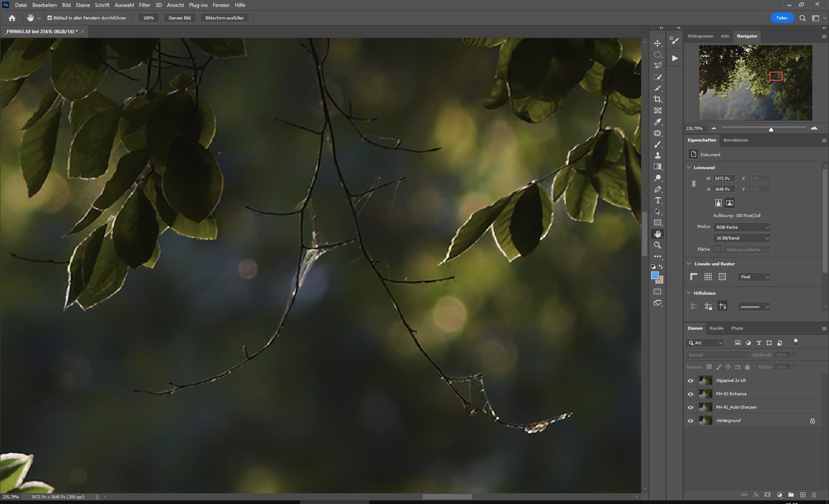Screen dimensions: 829x504
Task: Open the Filter menu
Action: 144,5
